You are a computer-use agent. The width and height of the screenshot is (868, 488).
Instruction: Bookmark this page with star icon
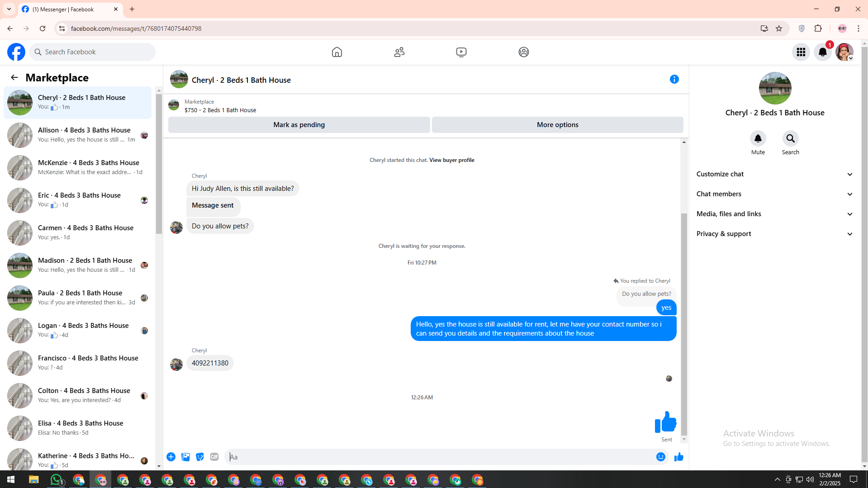779,28
